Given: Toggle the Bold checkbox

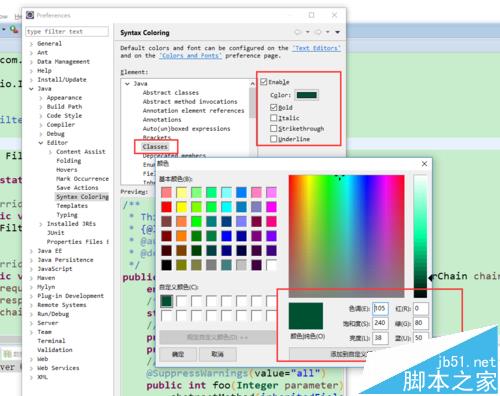Looking at the screenshot, I should 274,107.
